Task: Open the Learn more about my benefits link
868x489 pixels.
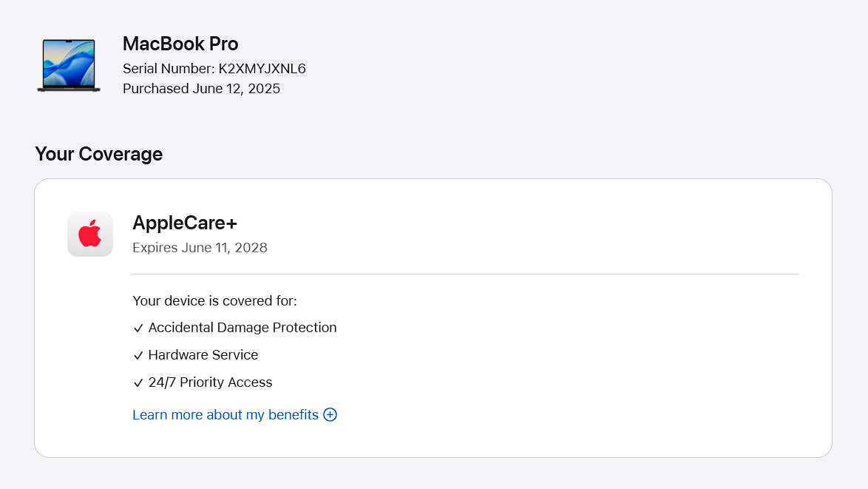Action: tap(226, 415)
